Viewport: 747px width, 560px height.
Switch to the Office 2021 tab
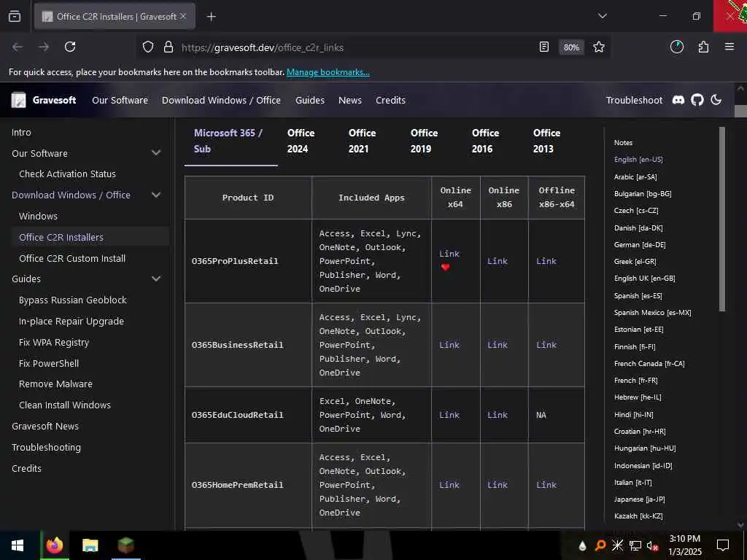point(362,141)
